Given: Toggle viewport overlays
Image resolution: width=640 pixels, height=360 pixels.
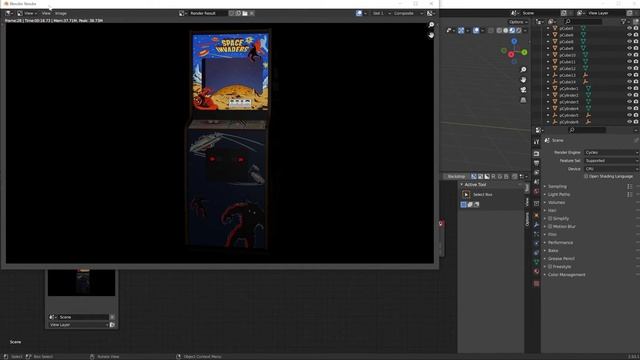Looking at the screenshot, I should pos(477,31).
